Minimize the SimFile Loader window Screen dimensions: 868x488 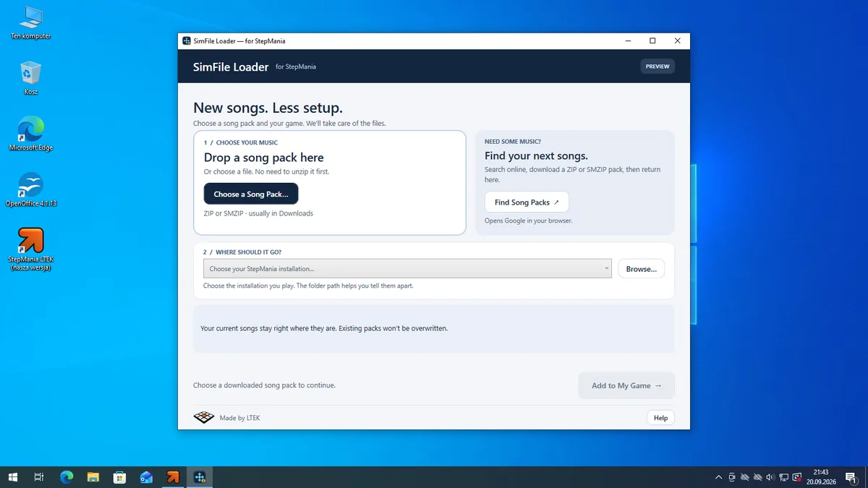628,41
